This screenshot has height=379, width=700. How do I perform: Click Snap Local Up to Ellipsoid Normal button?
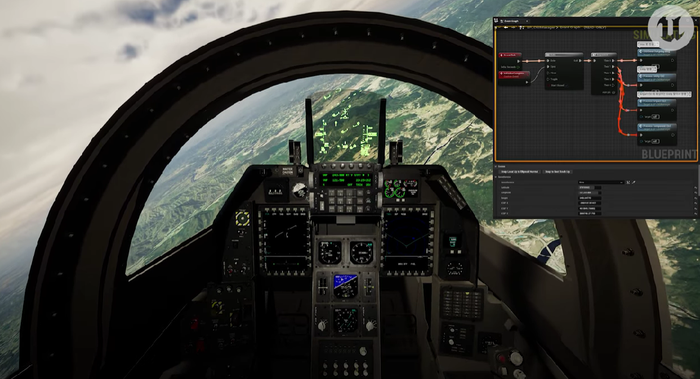click(520, 171)
